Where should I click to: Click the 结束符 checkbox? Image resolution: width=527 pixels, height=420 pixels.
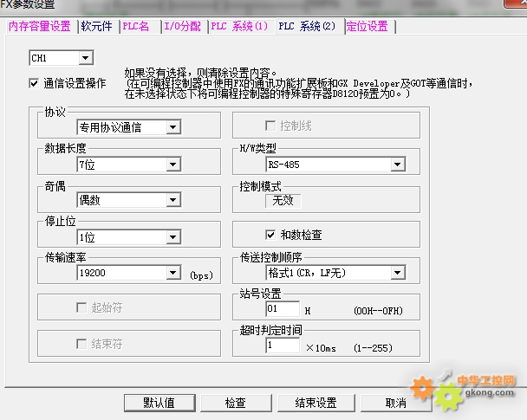(81, 344)
